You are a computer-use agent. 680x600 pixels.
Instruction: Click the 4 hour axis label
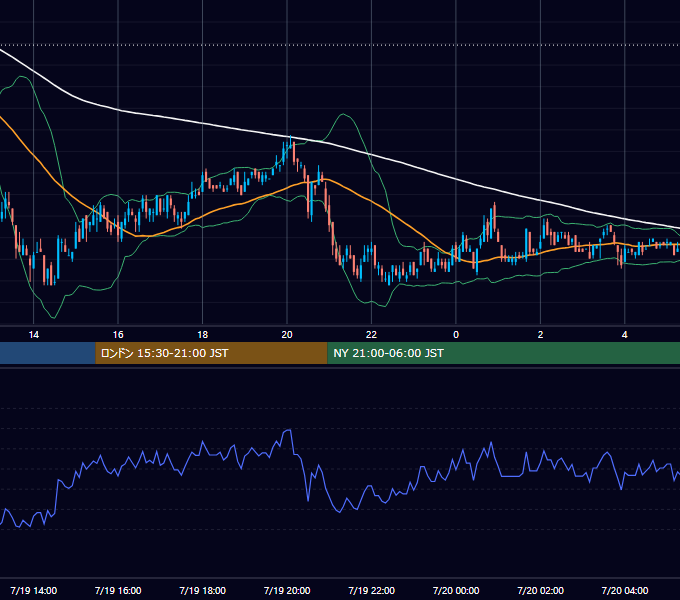coord(624,335)
